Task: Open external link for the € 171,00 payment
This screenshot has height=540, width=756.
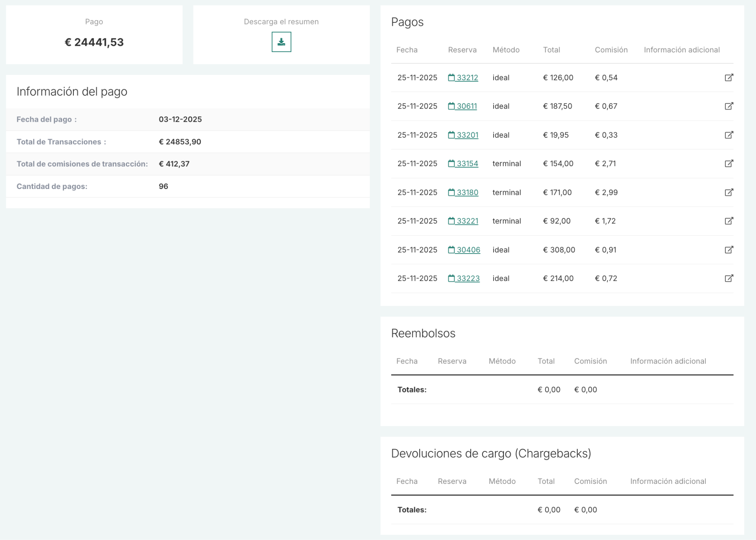Action: pyautogui.click(x=729, y=192)
